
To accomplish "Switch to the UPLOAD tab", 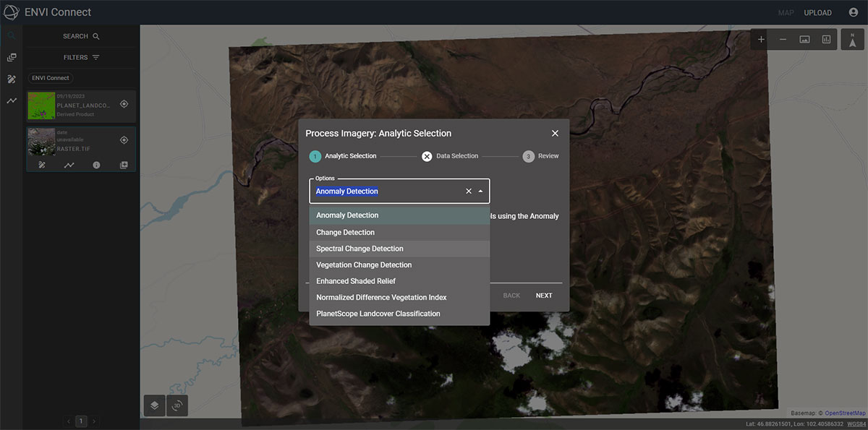I will (817, 12).
